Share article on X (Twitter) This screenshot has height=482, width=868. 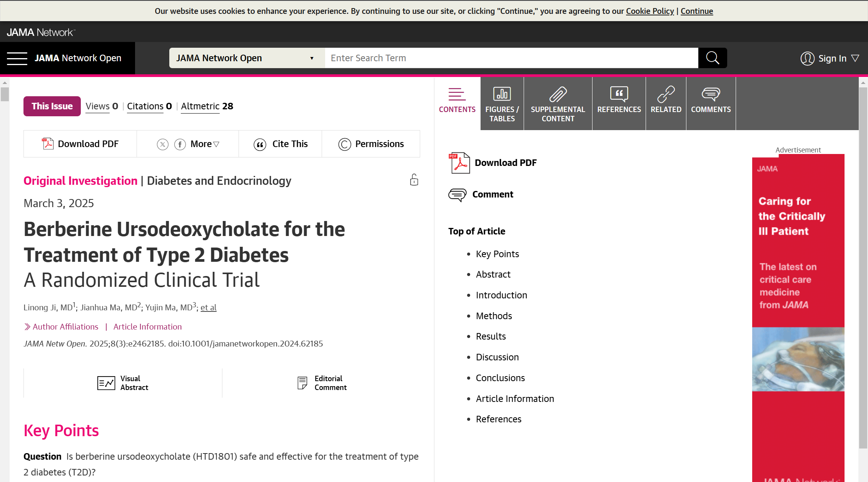tap(163, 144)
